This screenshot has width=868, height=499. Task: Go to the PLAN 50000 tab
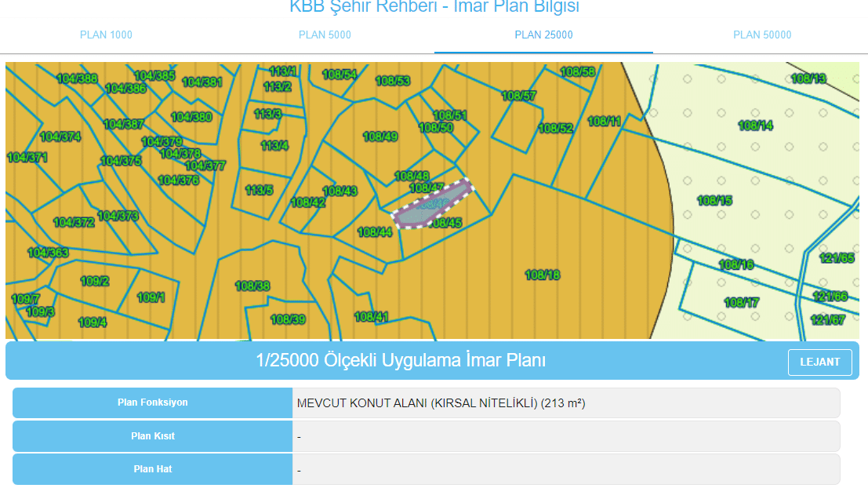pyautogui.click(x=762, y=35)
